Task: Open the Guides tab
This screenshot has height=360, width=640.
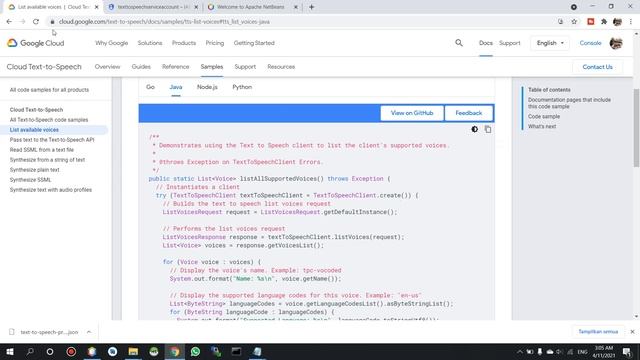Action: coord(141,67)
